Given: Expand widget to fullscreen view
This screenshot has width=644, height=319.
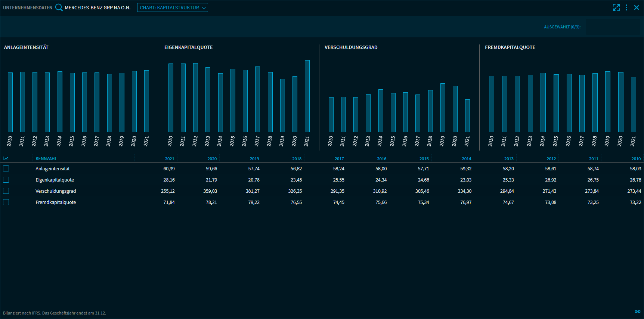Looking at the screenshot, I should click(616, 7).
